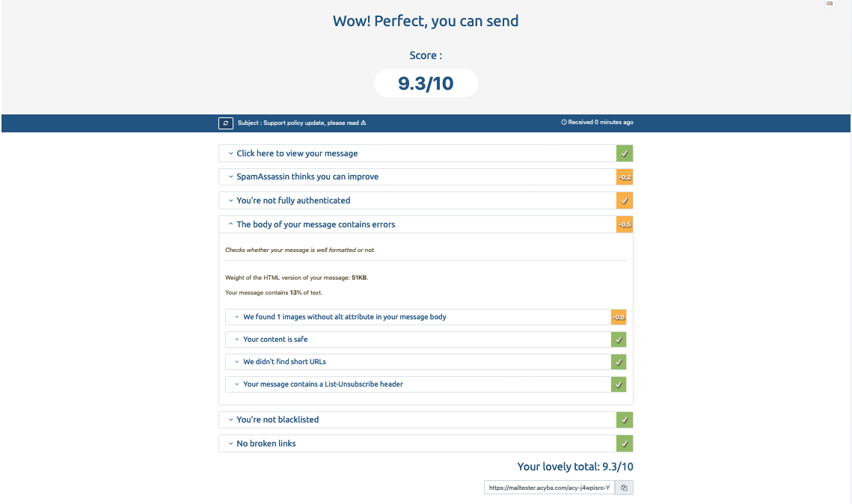852x504 pixels.
Task: Click the -0.5 badge on the missing alt attribute row
Action: point(618,316)
